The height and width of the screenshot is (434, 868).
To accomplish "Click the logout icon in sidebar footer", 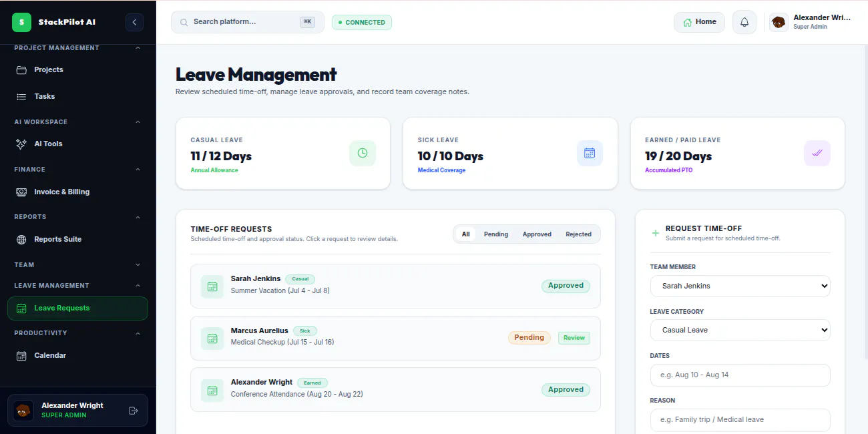I will coord(133,411).
